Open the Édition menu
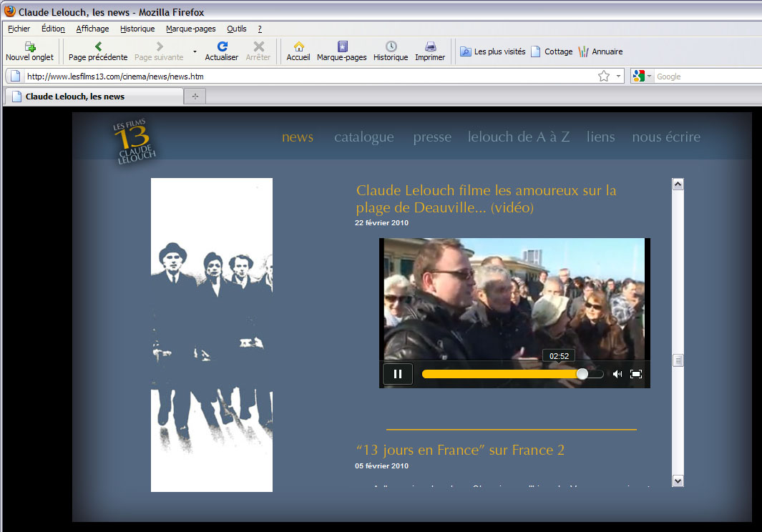The width and height of the screenshot is (762, 532). point(53,29)
